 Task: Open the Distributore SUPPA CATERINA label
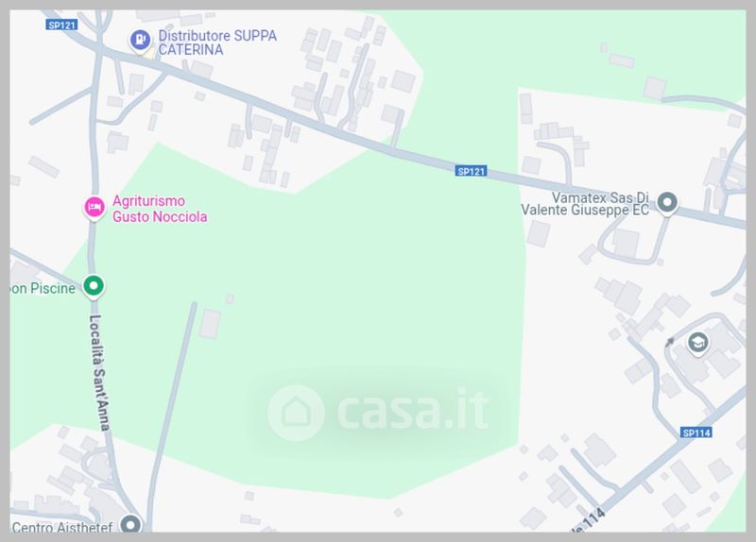(x=217, y=42)
